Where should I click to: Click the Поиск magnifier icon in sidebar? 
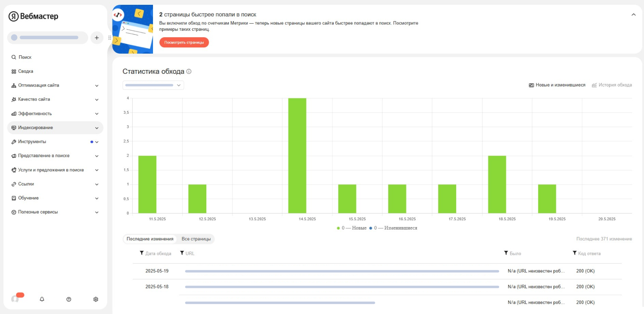point(14,57)
